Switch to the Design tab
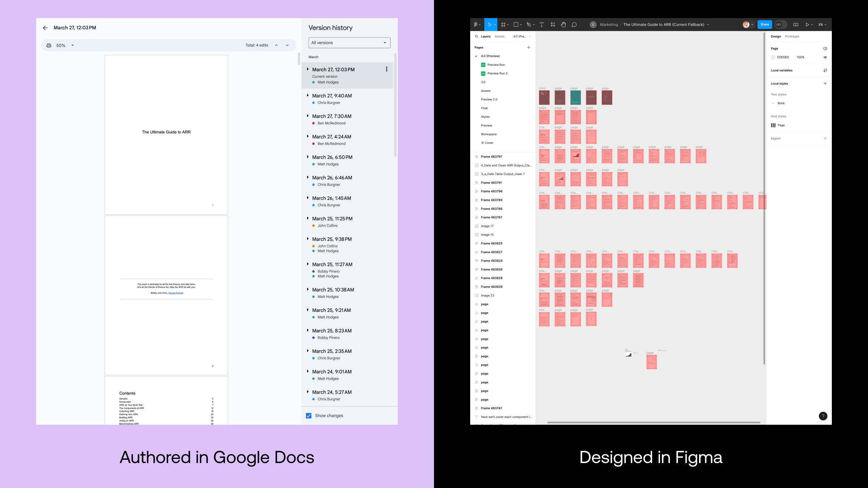The image size is (868, 488). pos(776,37)
